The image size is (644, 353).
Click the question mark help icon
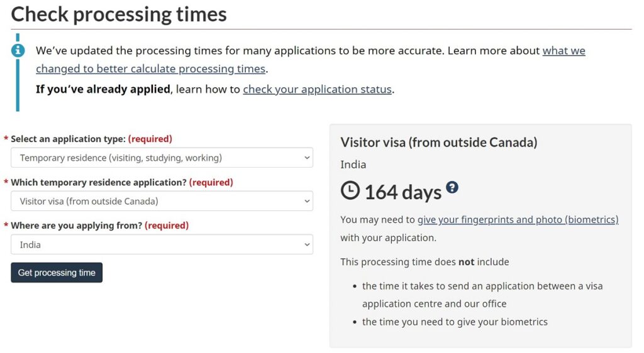tap(452, 187)
